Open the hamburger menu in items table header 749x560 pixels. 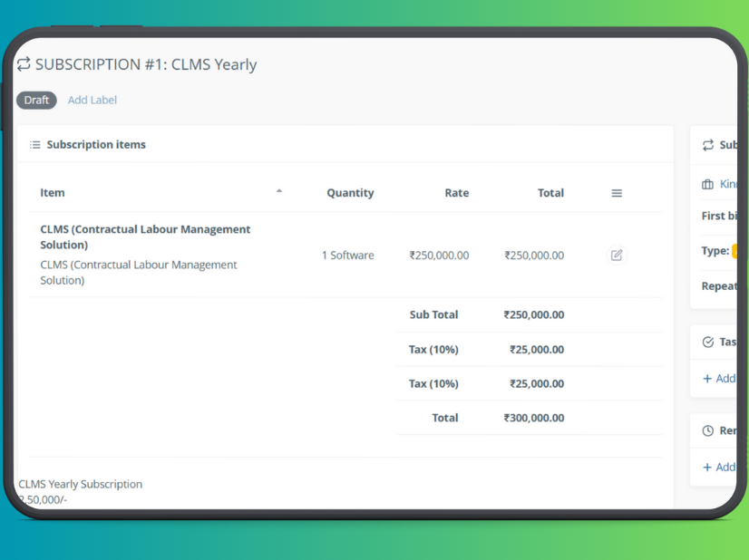tap(617, 193)
